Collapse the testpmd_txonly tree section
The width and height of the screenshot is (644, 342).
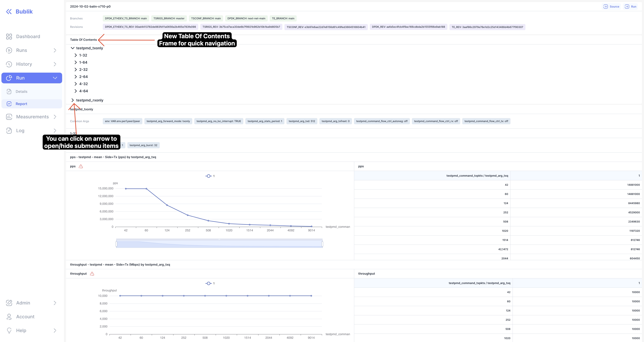point(73,48)
